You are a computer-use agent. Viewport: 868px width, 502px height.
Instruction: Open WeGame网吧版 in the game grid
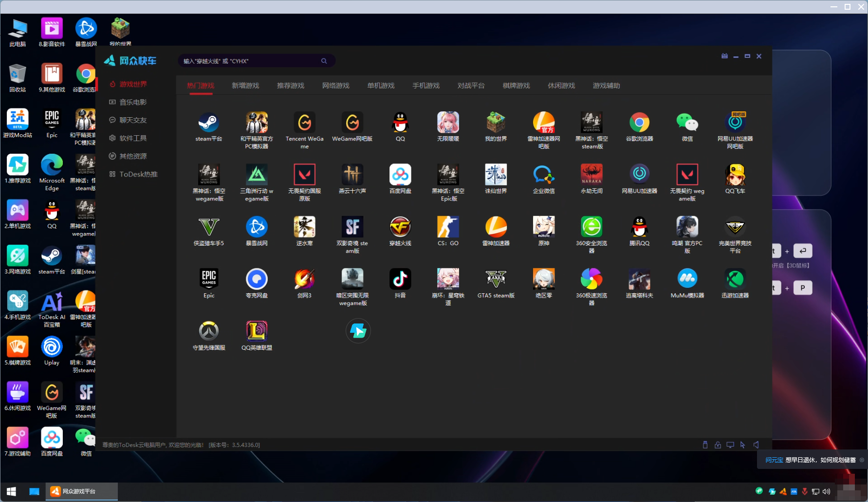[x=352, y=123]
